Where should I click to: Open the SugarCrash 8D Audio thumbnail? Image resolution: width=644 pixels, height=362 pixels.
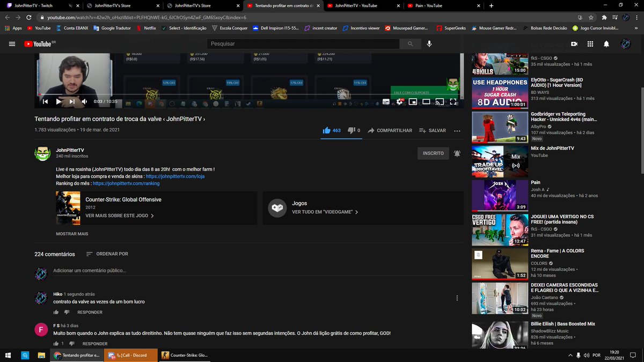click(500, 93)
